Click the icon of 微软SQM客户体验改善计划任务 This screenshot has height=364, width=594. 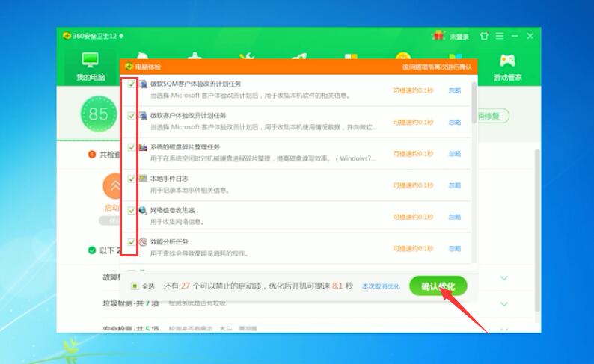[143, 84]
